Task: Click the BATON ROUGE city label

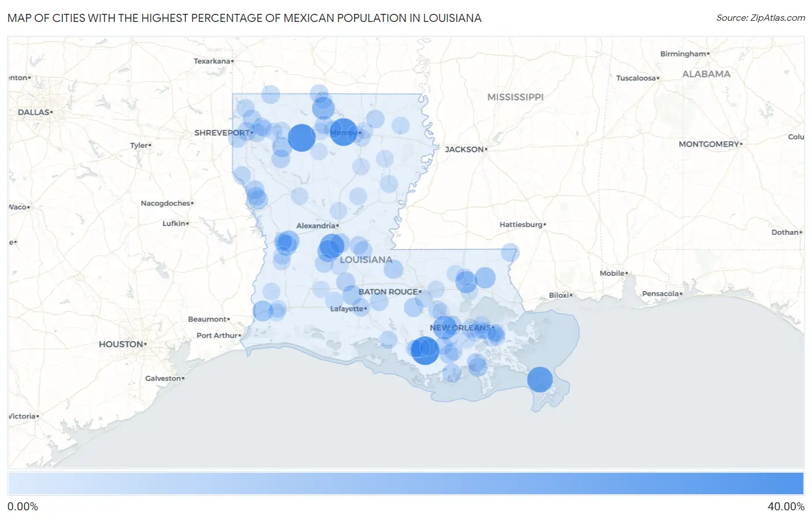Action: [x=388, y=292]
